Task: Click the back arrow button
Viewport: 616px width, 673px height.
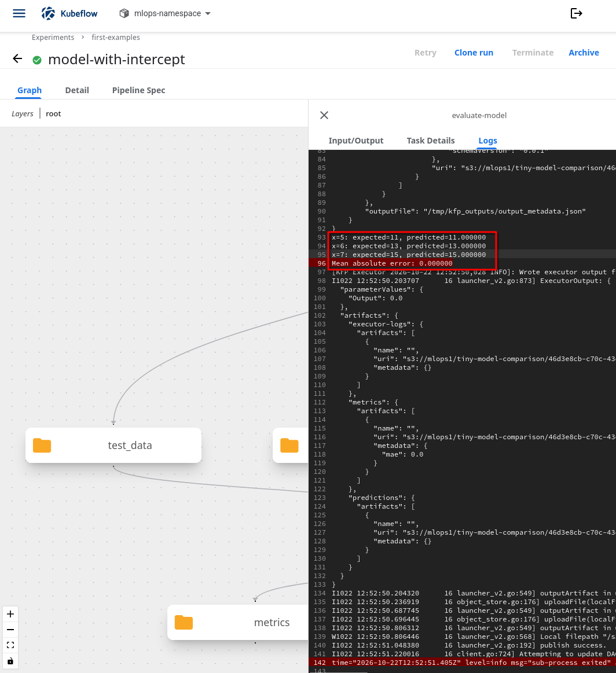Action: [x=17, y=59]
